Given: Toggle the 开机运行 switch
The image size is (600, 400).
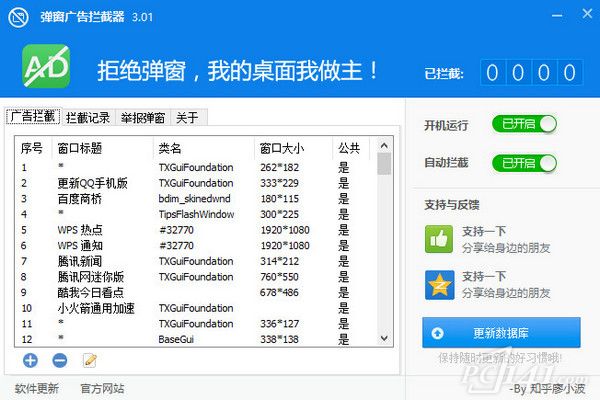Looking at the screenshot, I should (x=524, y=124).
